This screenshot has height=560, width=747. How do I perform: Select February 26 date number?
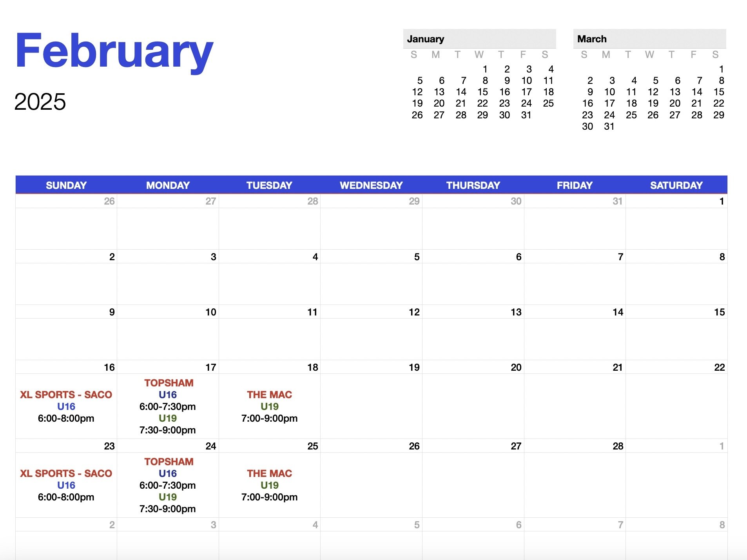tap(414, 446)
